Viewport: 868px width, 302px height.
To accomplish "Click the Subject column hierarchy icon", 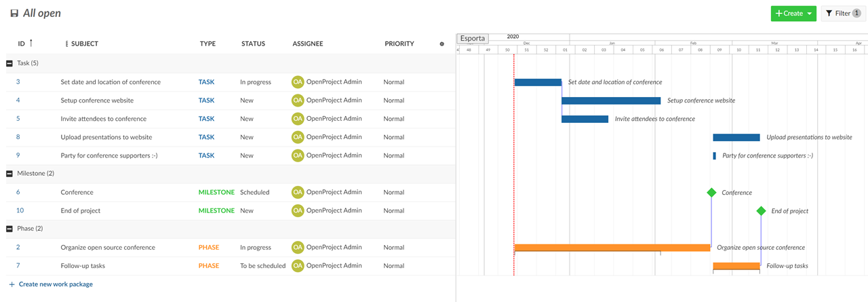I will coord(66,44).
